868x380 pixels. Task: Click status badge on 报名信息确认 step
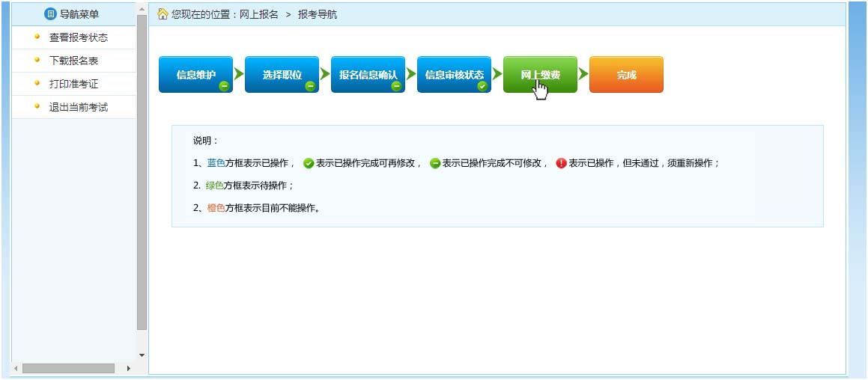396,86
